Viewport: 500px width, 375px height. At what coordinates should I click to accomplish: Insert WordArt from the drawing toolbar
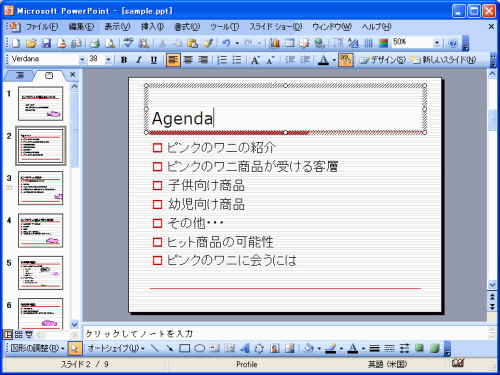pyautogui.click(x=244, y=348)
